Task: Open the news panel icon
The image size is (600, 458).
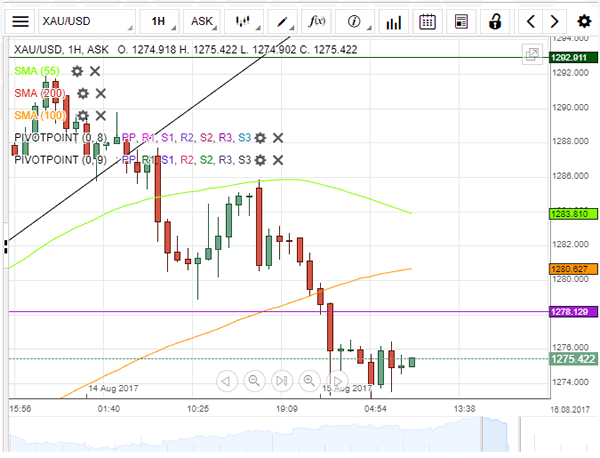Action: coord(461,21)
